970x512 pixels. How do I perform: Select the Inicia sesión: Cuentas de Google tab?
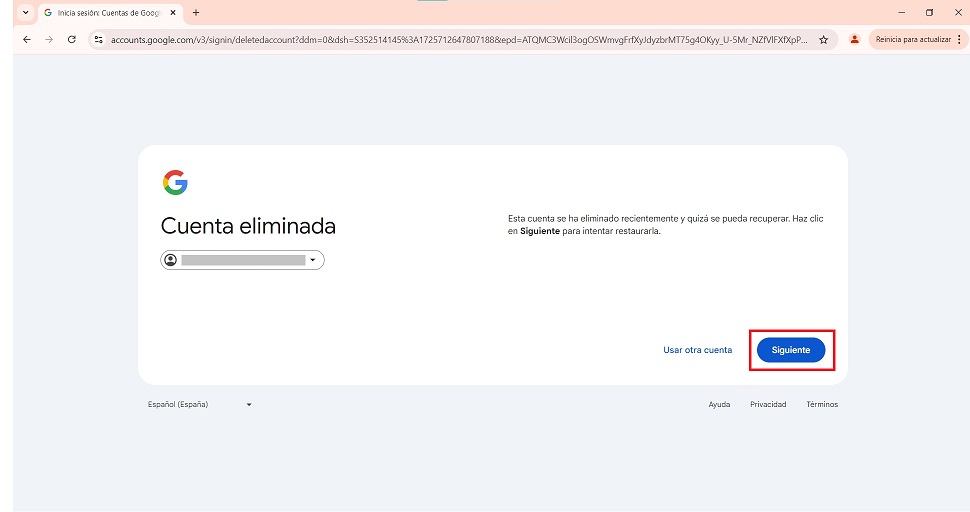[x=110, y=12]
